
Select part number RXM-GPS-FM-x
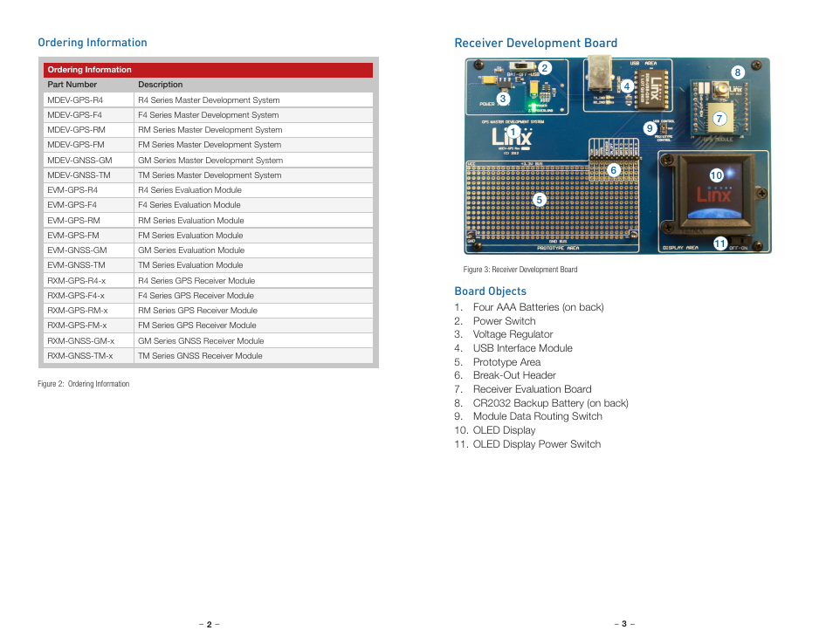[x=77, y=325]
